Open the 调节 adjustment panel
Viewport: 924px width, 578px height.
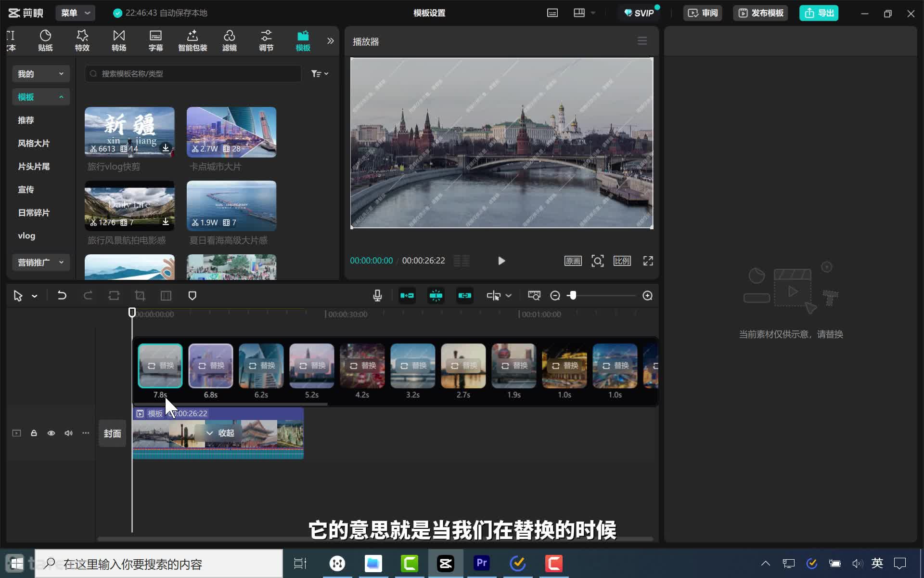[266, 40]
